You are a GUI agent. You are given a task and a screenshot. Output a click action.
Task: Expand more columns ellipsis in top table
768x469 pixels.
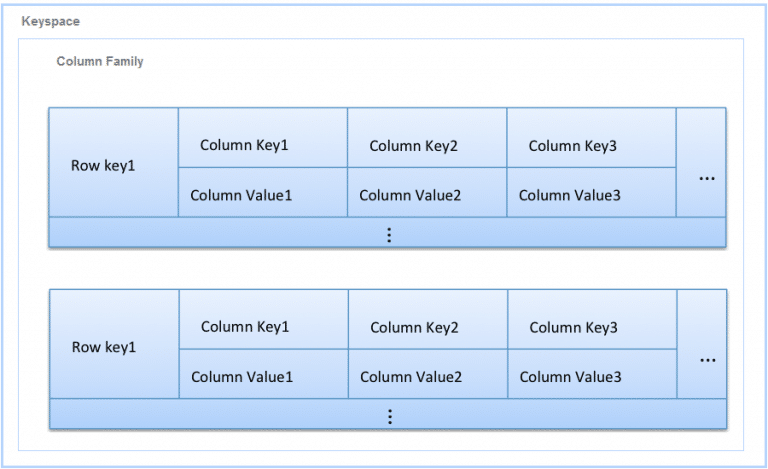[707, 178]
